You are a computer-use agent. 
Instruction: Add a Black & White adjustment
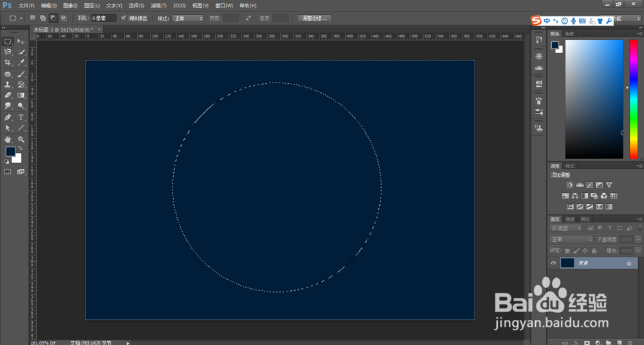(x=585, y=196)
